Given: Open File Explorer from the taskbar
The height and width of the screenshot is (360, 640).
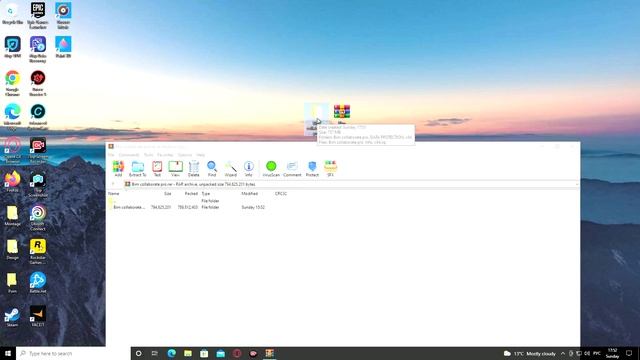Looking at the screenshot, I should coord(188,353).
